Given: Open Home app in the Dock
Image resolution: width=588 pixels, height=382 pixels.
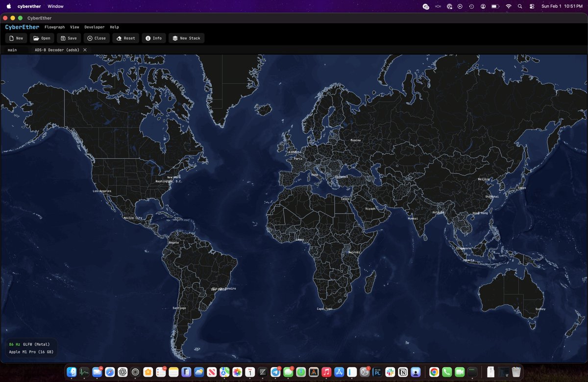Looking at the screenshot, I should point(148,372).
